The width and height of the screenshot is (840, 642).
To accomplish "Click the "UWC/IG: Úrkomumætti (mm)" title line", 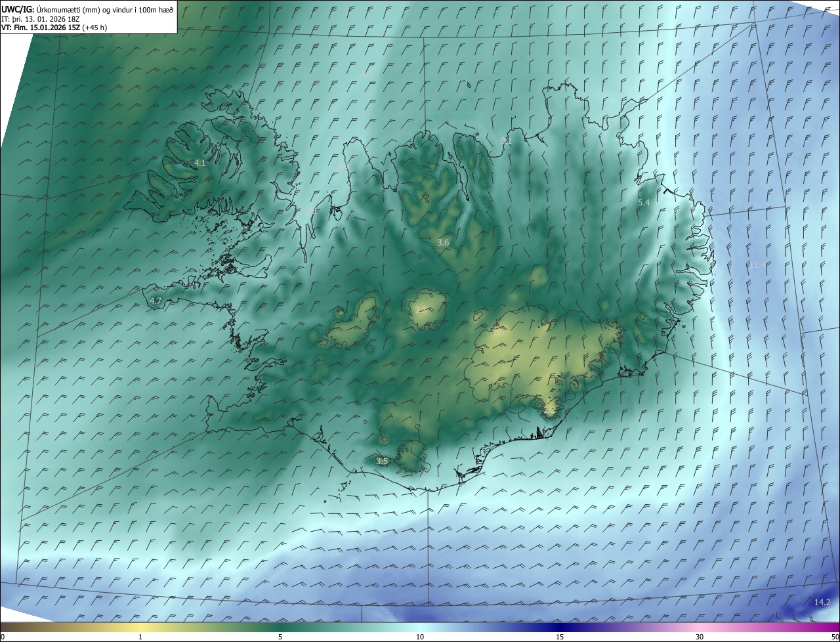I will (x=87, y=10).
